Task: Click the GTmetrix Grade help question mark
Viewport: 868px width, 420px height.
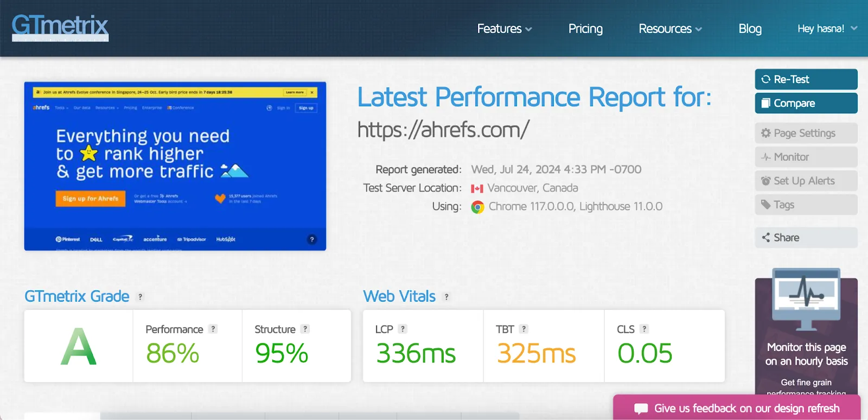Action: [x=141, y=297]
